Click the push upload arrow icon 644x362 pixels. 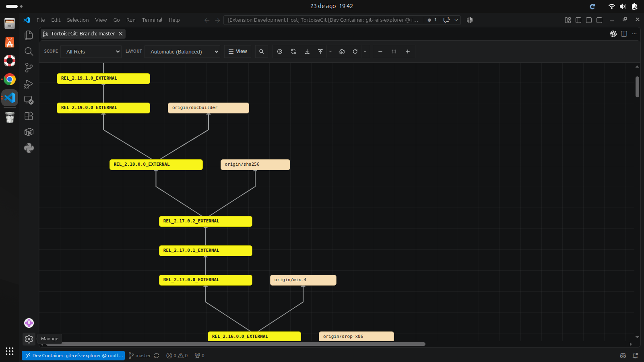pyautogui.click(x=320, y=51)
